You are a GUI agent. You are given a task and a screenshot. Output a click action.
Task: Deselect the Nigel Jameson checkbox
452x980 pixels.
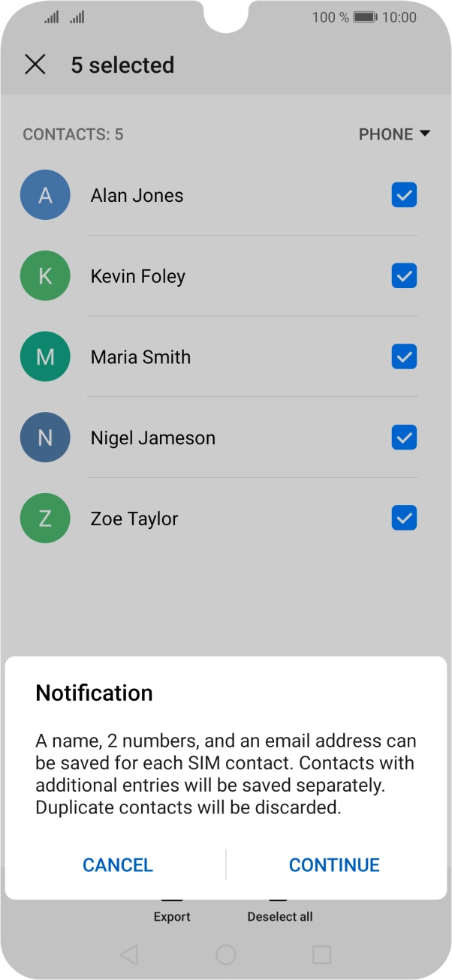404,437
